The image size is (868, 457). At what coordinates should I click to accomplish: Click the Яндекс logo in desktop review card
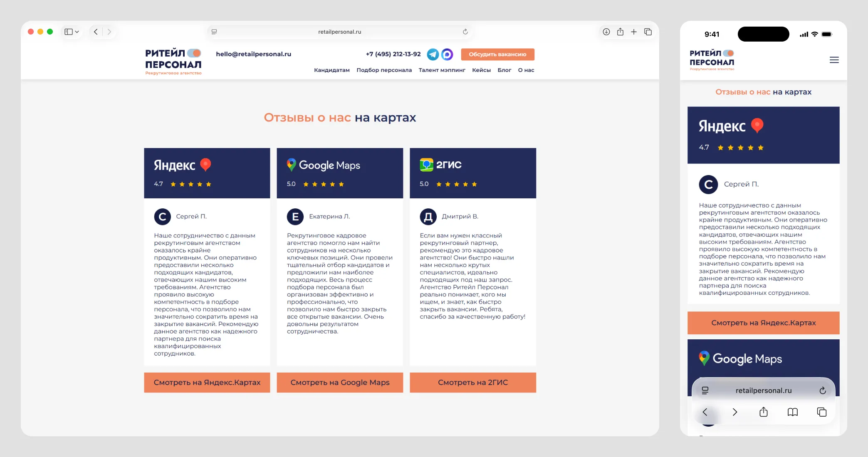pyautogui.click(x=183, y=165)
